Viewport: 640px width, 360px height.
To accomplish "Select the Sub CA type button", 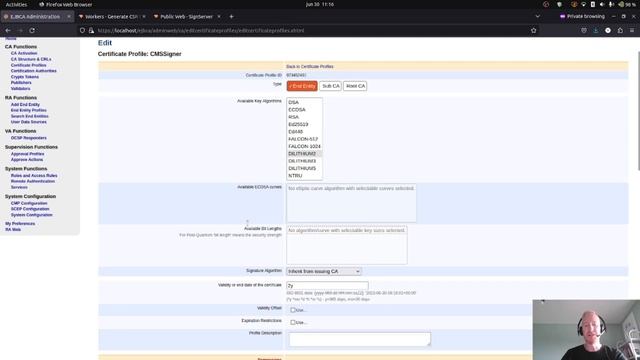I will click(x=331, y=86).
